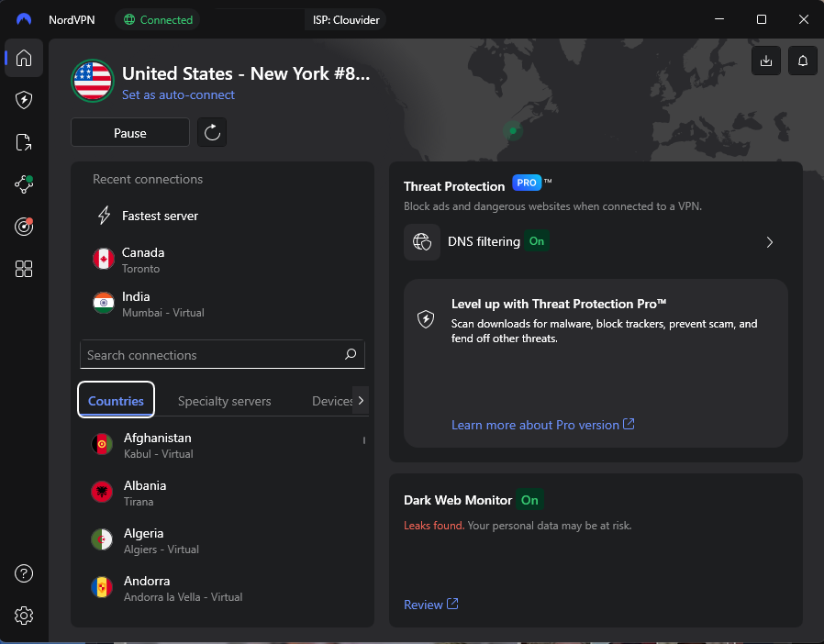Click the Algeria flag icon
Viewport: 824px width, 644px height.
click(102, 539)
